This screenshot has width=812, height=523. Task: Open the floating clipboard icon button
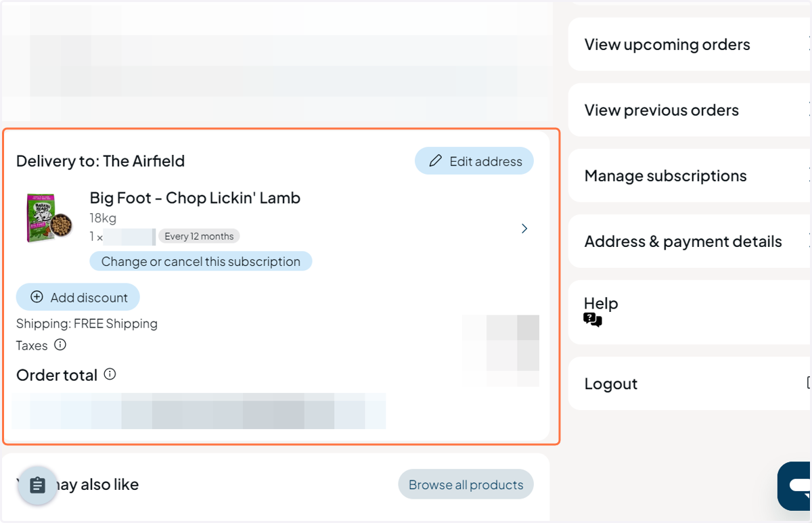click(37, 485)
